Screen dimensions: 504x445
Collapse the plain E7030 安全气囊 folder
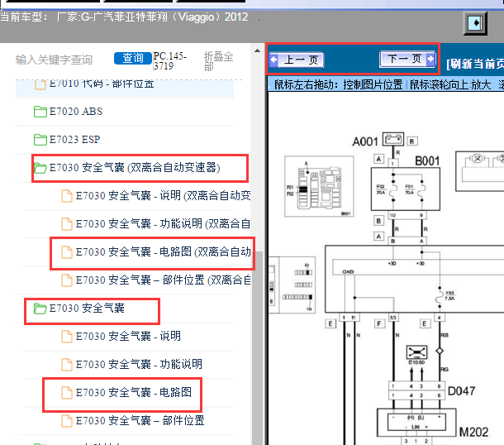(x=79, y=309)
